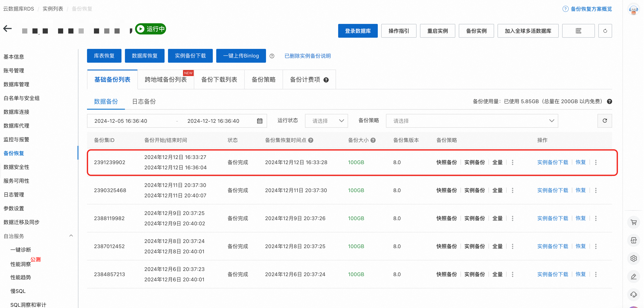Click the start date field 2024-12-05

tap(120, 121)
